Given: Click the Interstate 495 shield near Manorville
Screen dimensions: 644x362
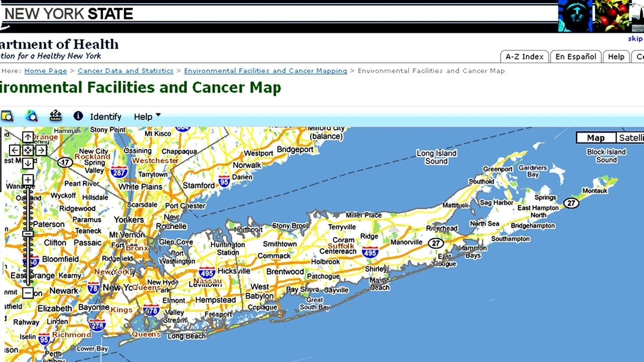Looking at the screenshot, I should pyautogui.click(x=370, y=252).
